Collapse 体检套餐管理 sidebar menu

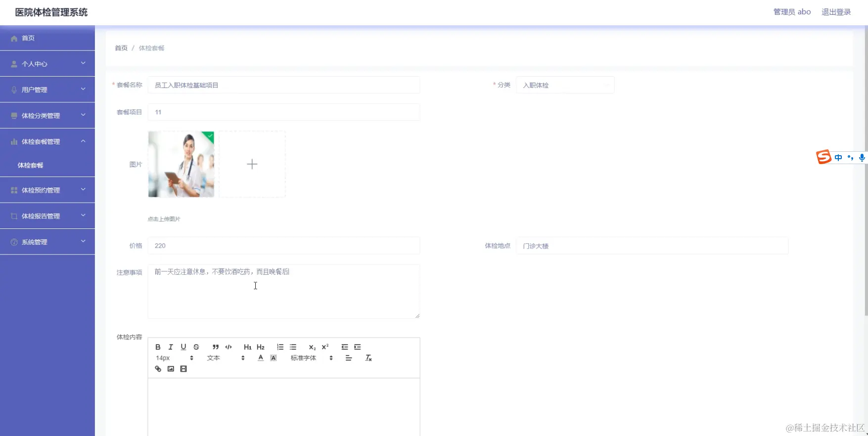(x=47, y=141)
